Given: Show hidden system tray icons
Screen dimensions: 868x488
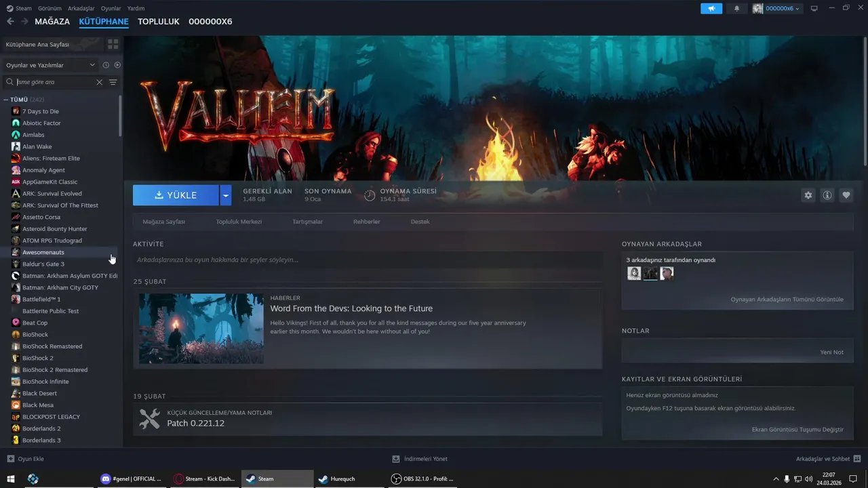Looking at the screenshot, I should tap(776, 479).
